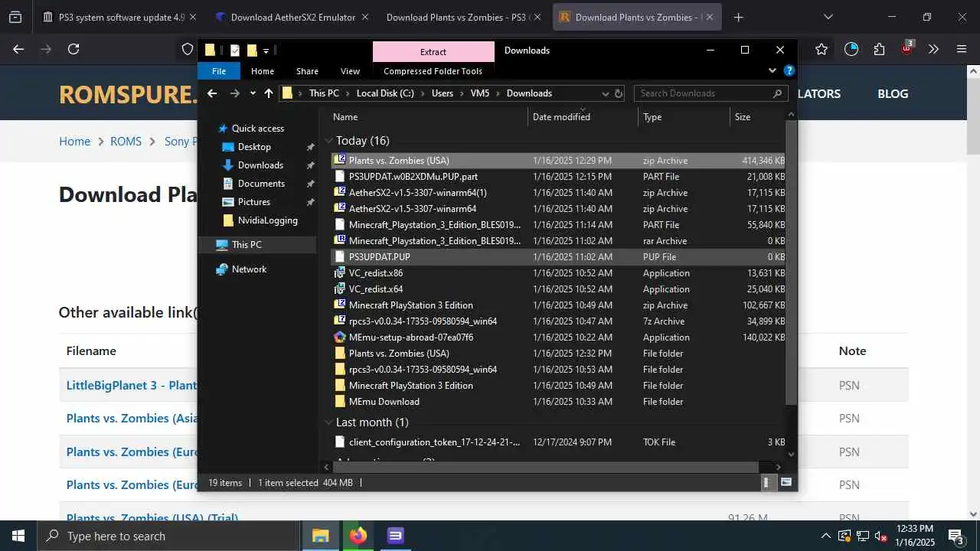This screenshot has width=980, height=551.
Task: Switch to the Share ribbon tab
Action: pos(307,71)
